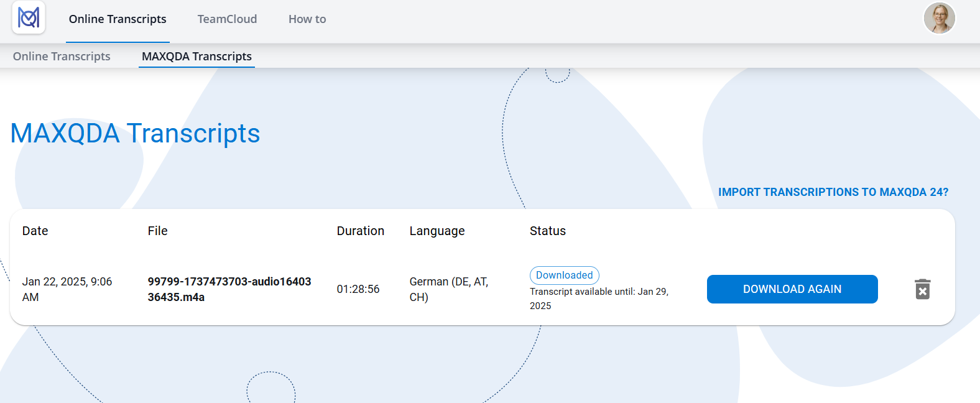Open the user profile avatar
The image size is (980, 403).
tap(939, 18)
